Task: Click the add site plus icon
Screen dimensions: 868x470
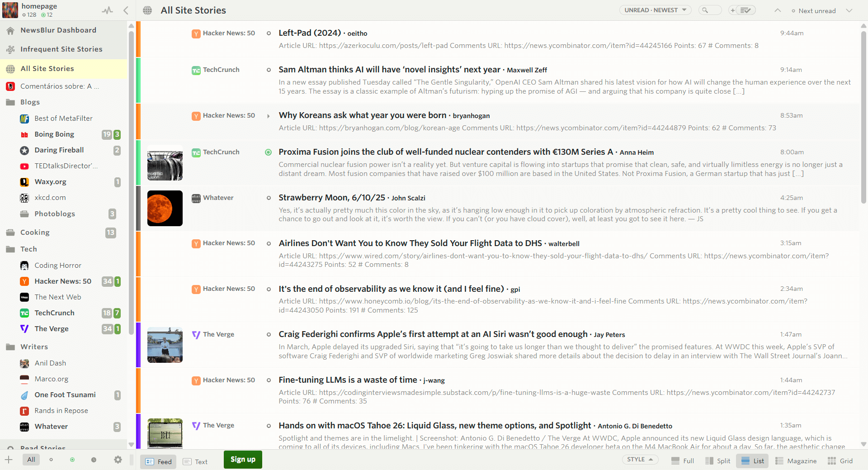Action: coord(9,460)
